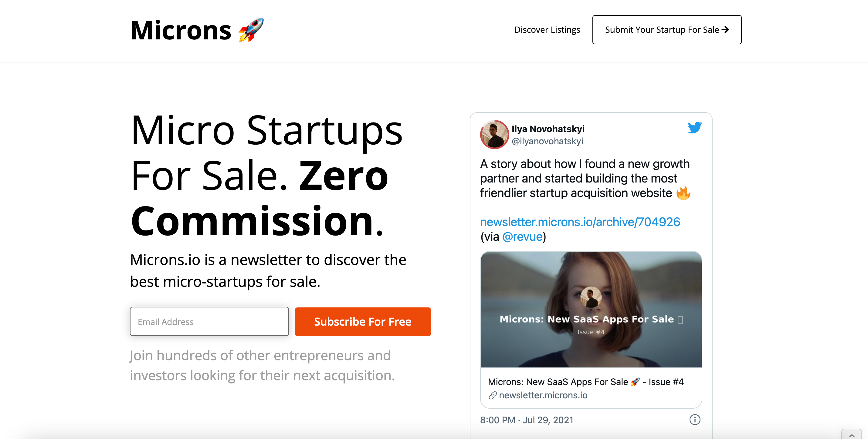
Task: Click the Twitter bird icon
Action: tap(694, 128)
